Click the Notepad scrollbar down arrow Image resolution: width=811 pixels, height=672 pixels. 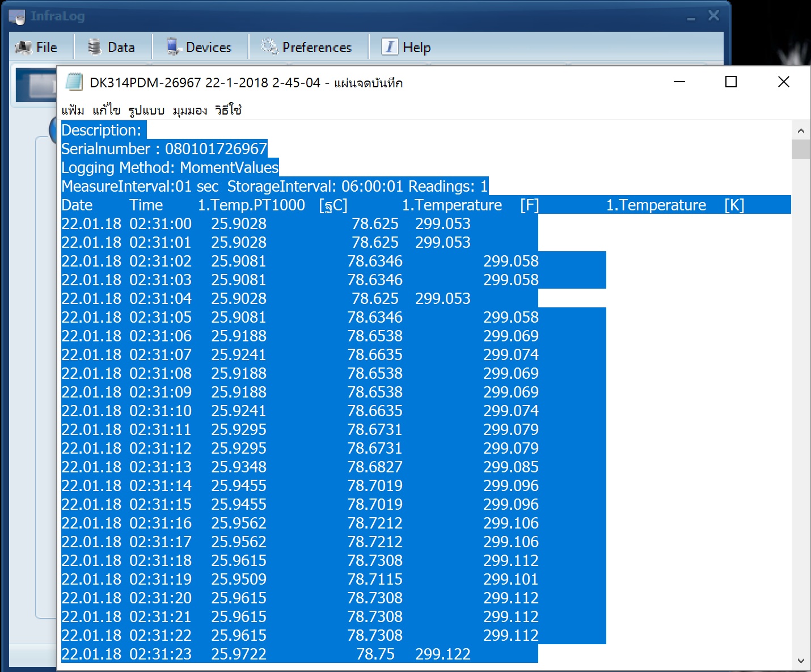(x=801, y=661)
